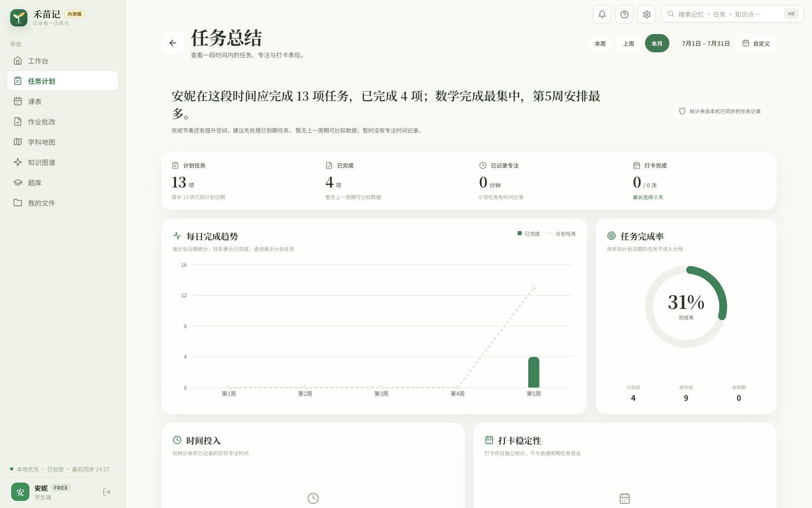Image resolution: width=812 pixels, height=508 pixels.
Task: Click 最长连续 0 天 text
Action: point(648,198)
